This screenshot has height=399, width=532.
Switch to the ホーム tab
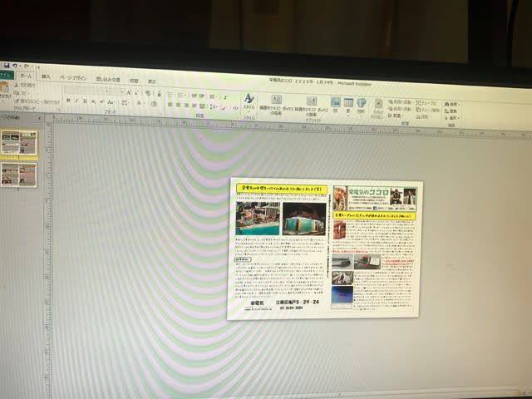[26, 76]
